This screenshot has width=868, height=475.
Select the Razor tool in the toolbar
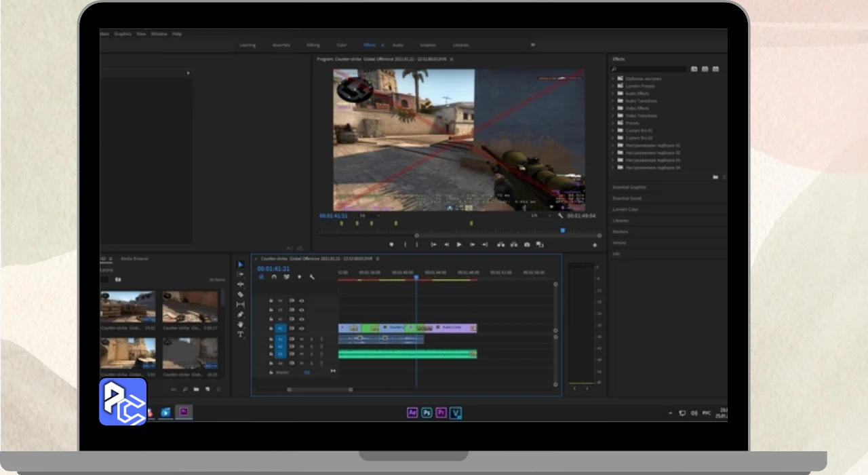pyautogui.click(x=240, y=294)
